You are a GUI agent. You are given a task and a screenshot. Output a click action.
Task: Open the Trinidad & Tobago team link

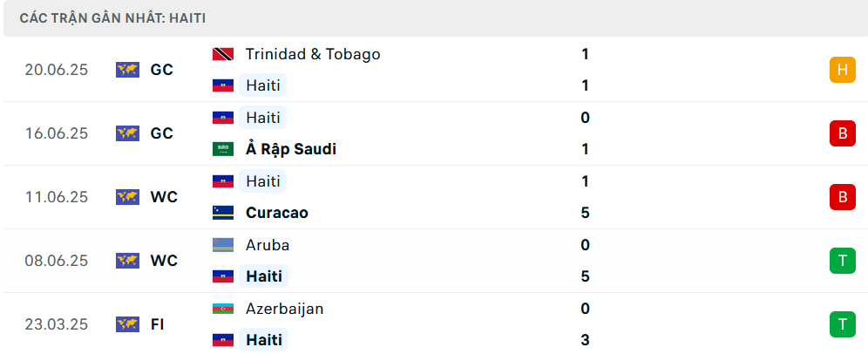click(313, 54)
